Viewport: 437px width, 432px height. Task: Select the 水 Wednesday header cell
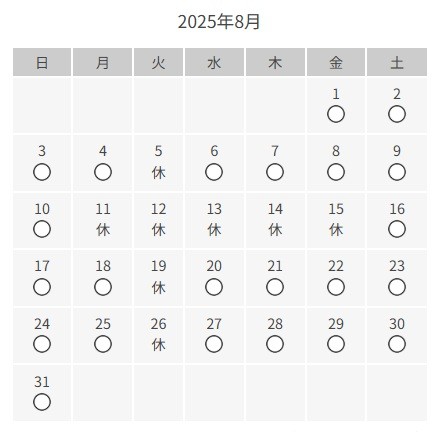pyautogui.click(x=214, y=62)
